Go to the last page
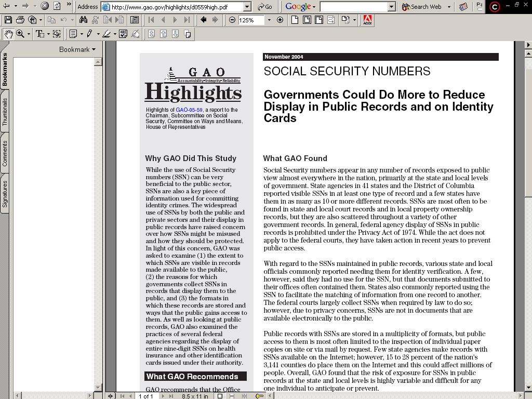The width and height of the screenshot is (532, 399). pos(187,20)
